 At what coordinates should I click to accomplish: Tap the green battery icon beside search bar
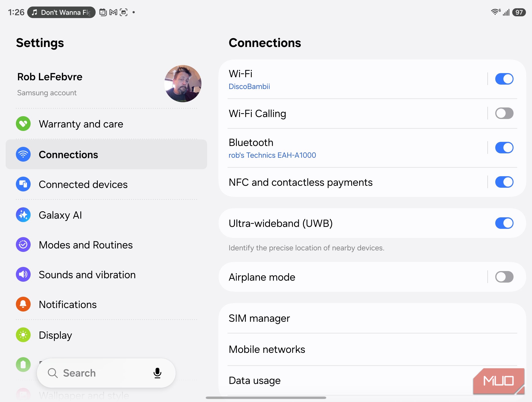[23, 364]
